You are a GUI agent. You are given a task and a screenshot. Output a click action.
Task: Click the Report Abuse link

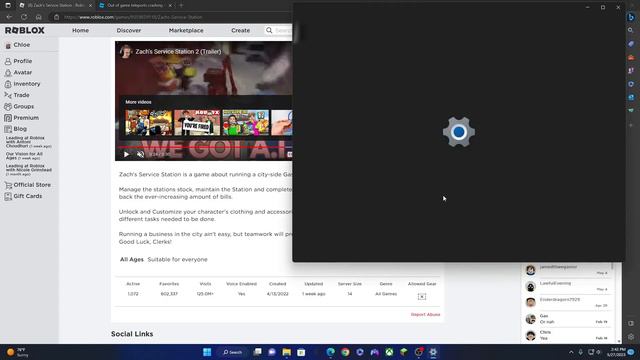click(425, 315)
